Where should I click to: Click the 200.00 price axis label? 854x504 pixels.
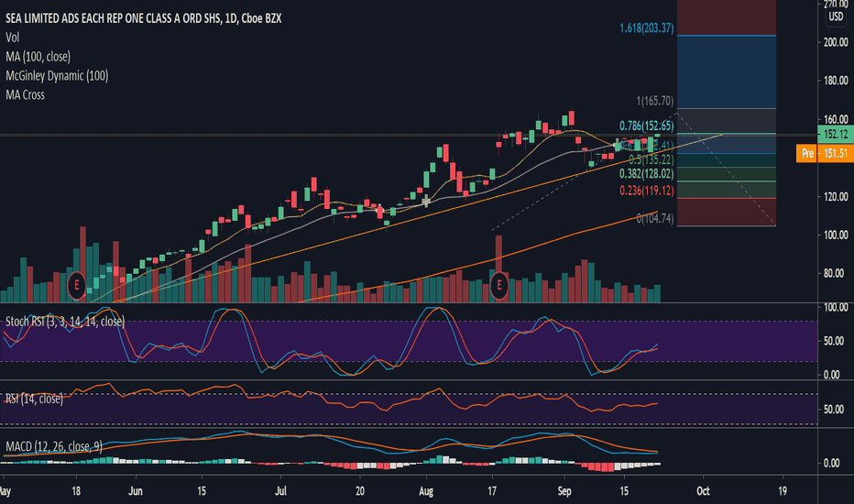point(836,42)
